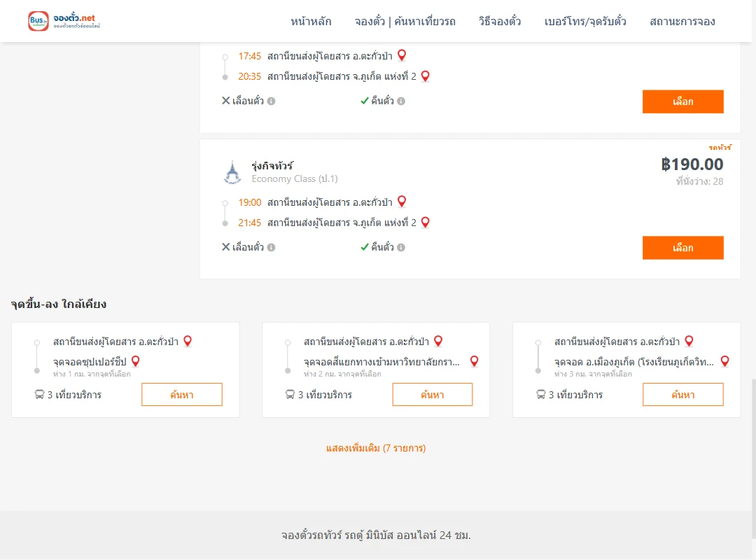
Task: Expand แสดงเพิ่มเติม (7 รายการ) list
Action: [376, 448]
